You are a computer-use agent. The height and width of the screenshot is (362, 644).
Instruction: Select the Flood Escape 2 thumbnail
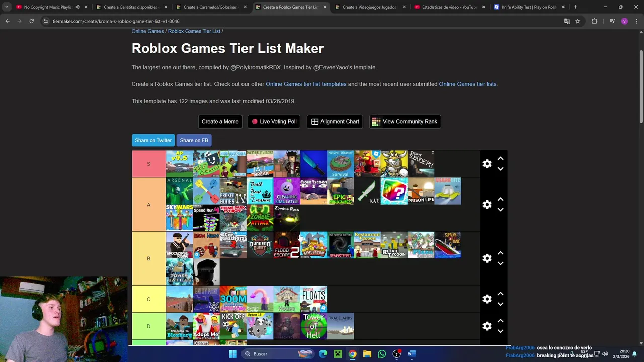[286, 245]
